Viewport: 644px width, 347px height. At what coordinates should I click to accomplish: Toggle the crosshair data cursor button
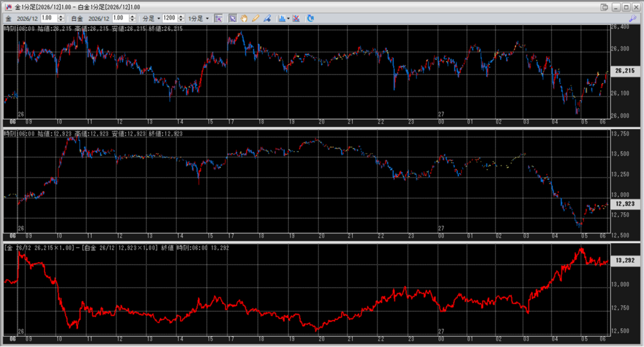point(218,18)
